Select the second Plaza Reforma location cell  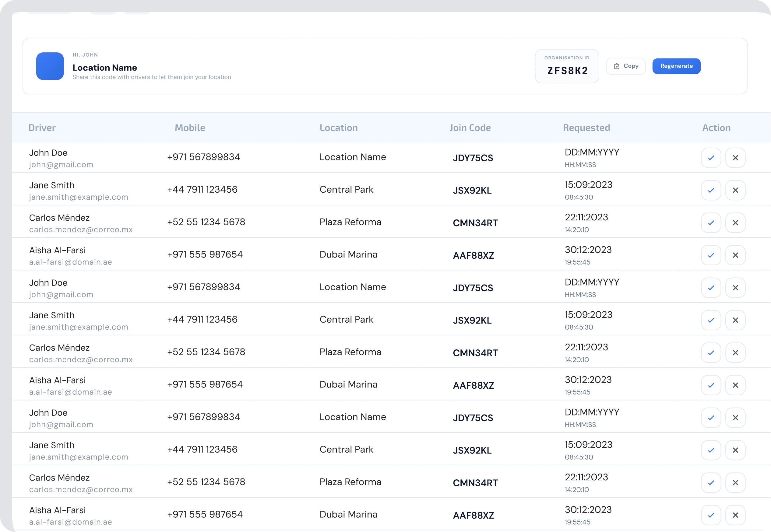[350, 352]
